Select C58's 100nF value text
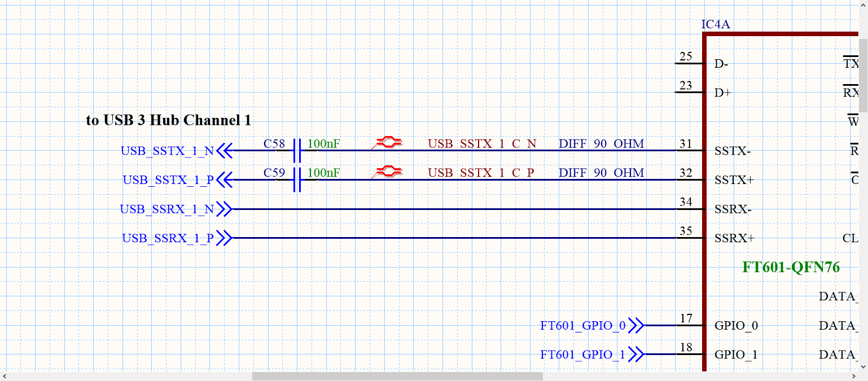 [323, 143]
